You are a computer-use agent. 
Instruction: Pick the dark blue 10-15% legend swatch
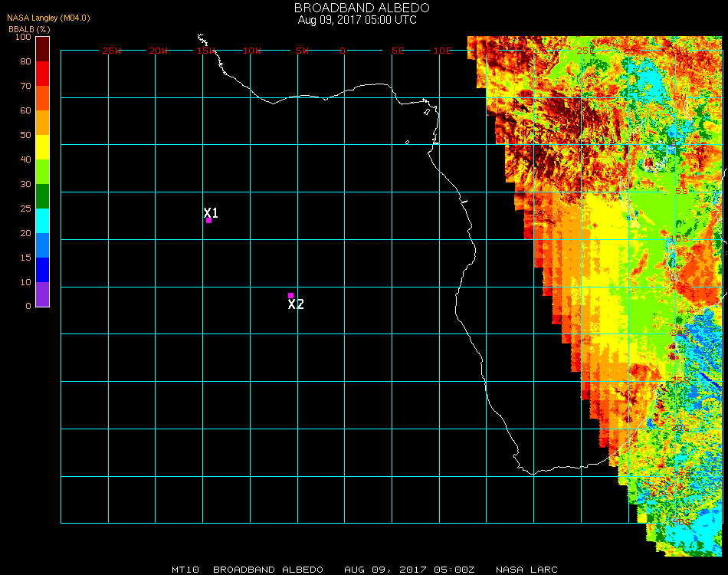click(x=43, y=270)
